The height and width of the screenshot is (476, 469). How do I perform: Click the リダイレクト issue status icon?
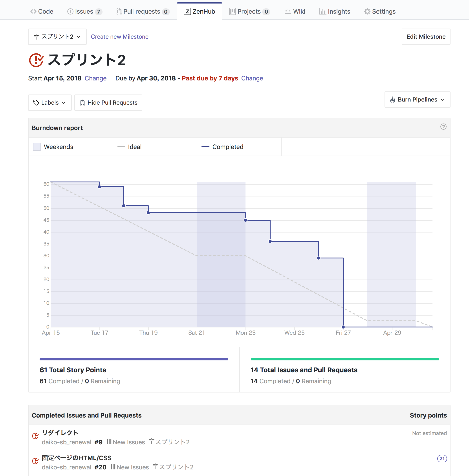(x=35, y=436)
